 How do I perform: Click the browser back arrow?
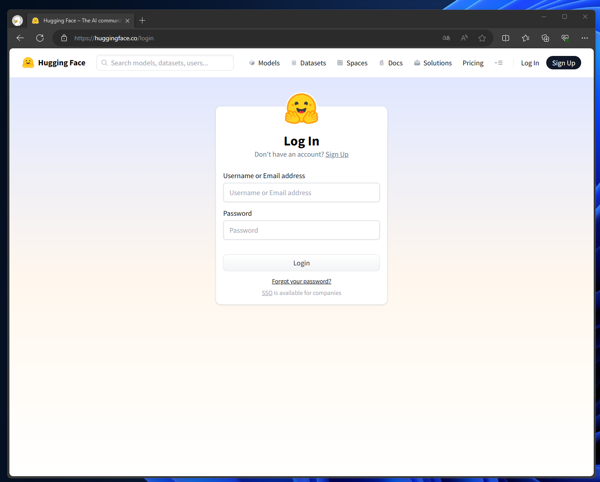pyautogui.click(x=20, y=38)
